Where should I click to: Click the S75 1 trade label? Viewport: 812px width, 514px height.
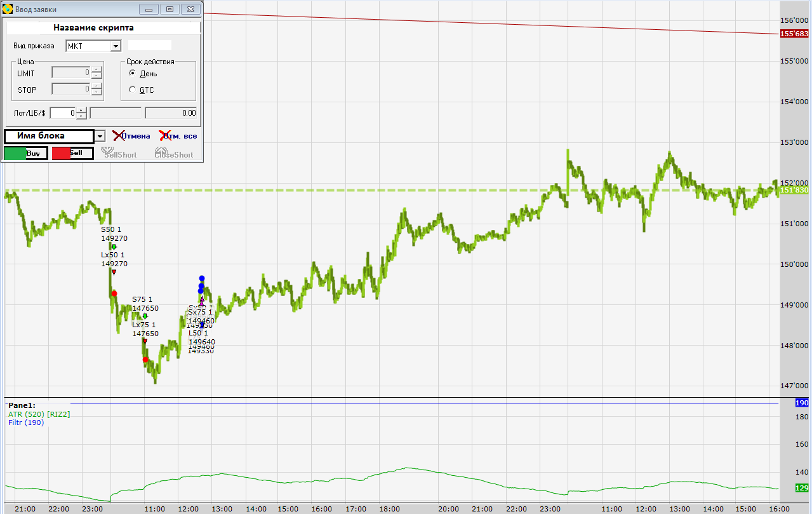pyautogui.click(x=142, y=299)
